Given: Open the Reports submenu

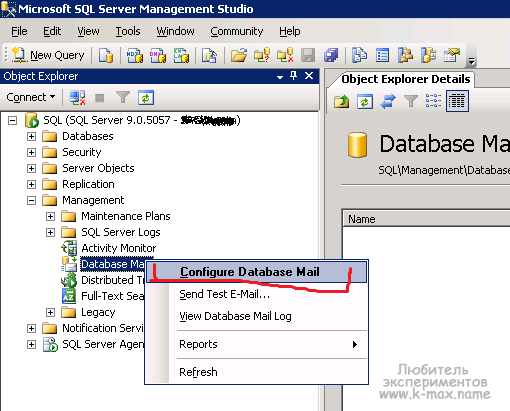Looking at the screenshot, I should [256, 344].
